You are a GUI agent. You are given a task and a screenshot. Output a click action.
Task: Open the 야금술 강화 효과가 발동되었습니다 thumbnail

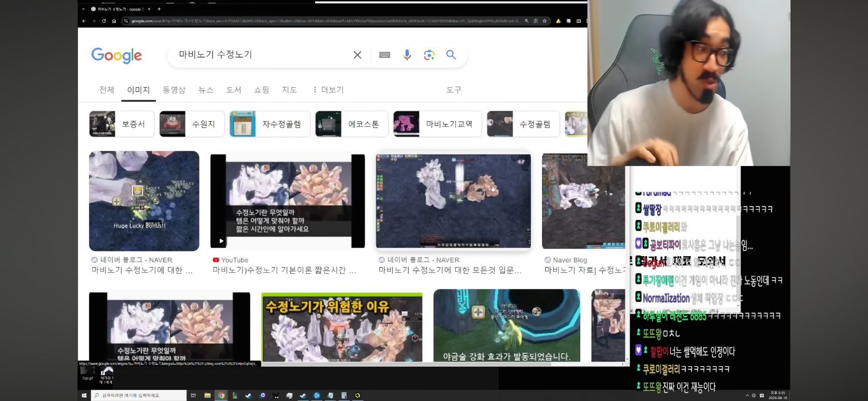(x=507, y=325)
